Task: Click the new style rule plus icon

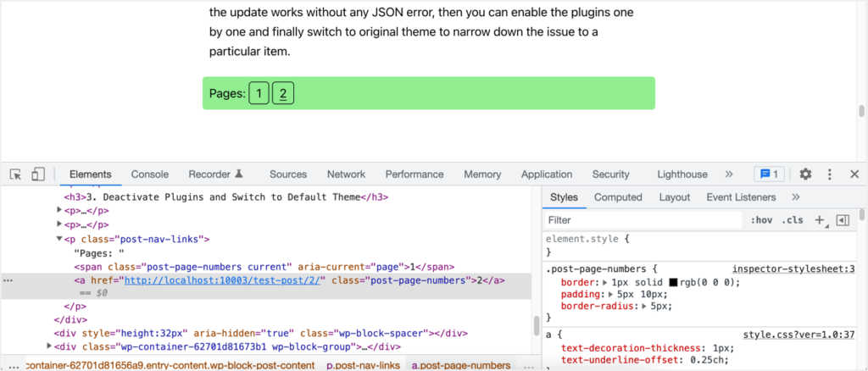Action: click(820, 220)
